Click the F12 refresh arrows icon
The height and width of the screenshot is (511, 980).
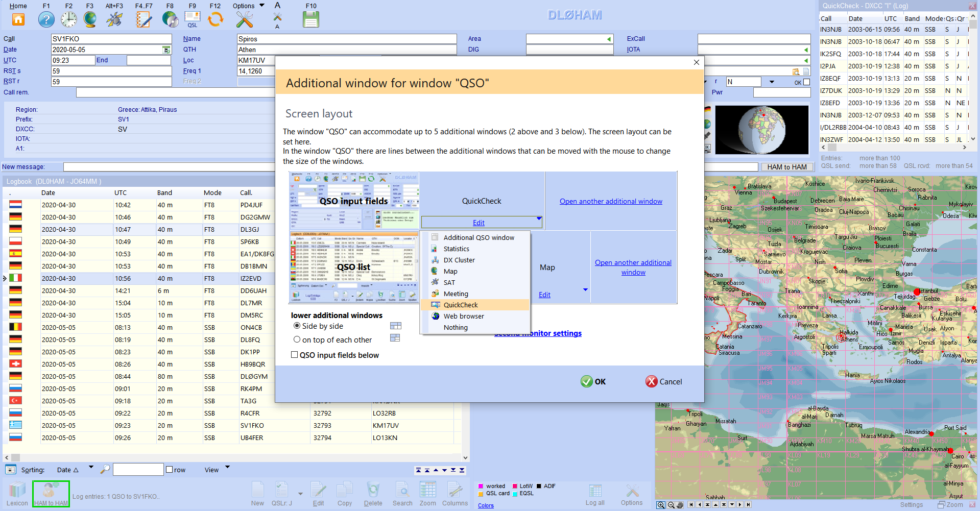pos(216,19)
